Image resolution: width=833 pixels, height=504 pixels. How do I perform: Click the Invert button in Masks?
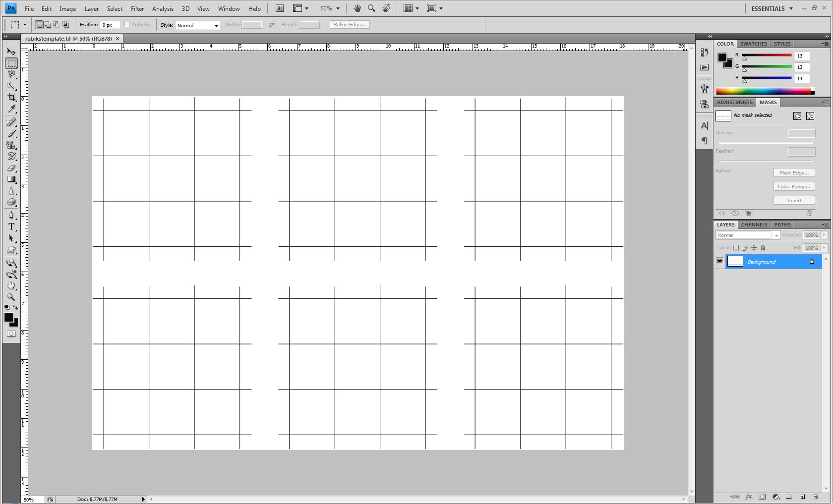tap(794, 200)
